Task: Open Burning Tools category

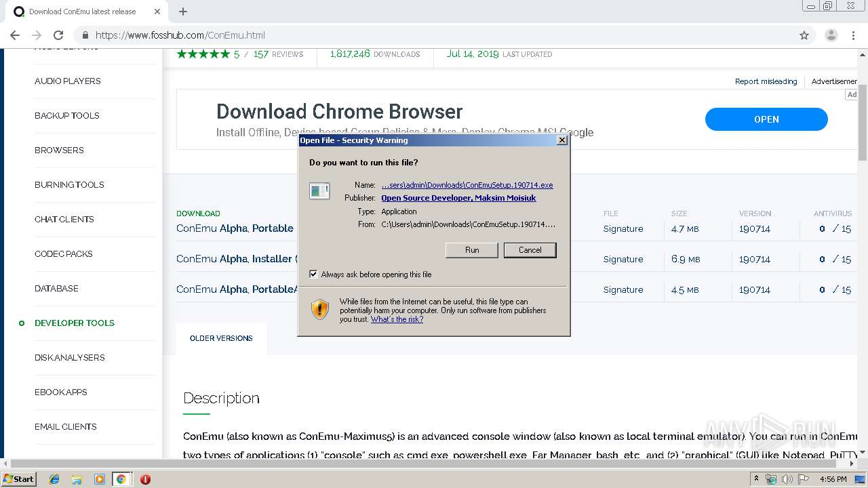Action: pyautogui.click(x=69, y=184)
